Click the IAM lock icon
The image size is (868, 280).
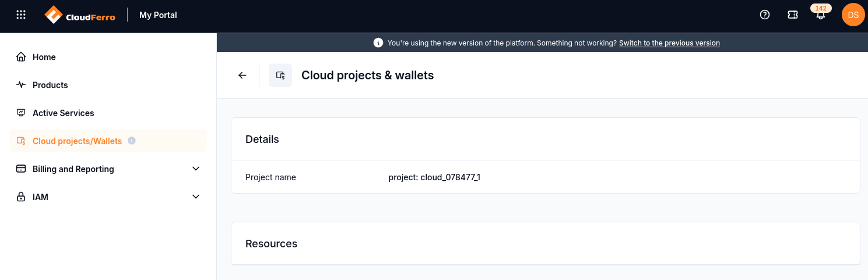click(21, 197)
